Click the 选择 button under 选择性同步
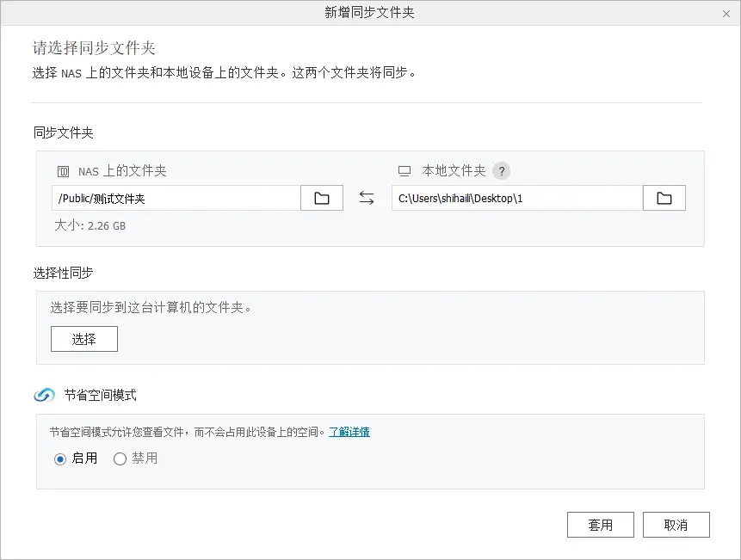Image resolution: width=741 pixels, height=560 pixels. click(83, 339)
